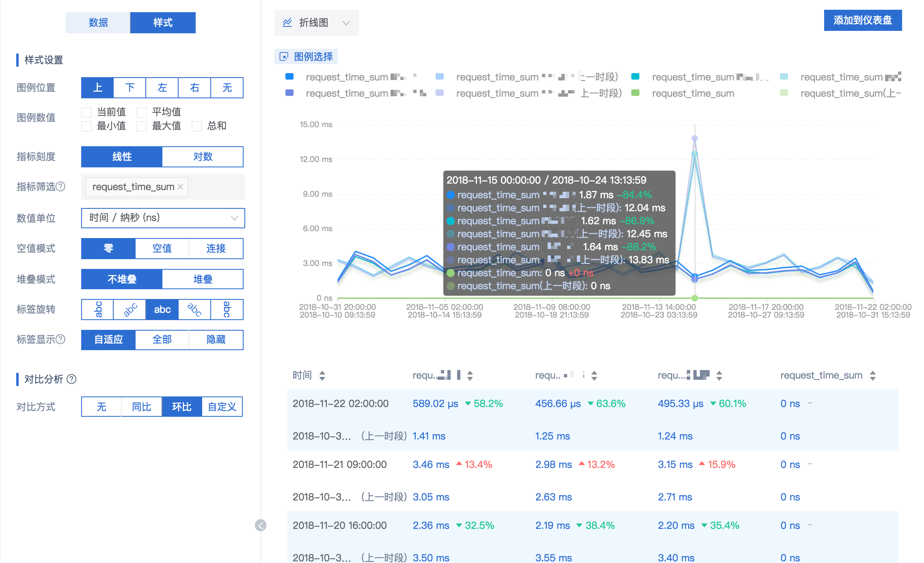Click help icon beside 指标筛选
Screen dimensions: 924x563
coord(60,186)
